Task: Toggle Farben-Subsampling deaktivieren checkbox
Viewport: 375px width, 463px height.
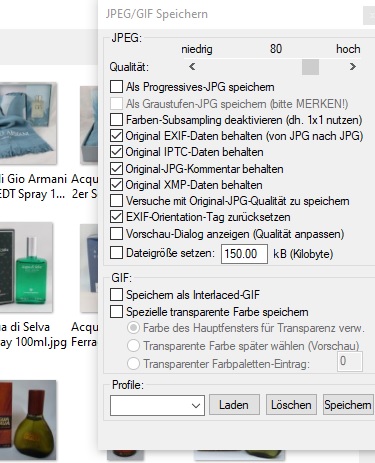Action: tap(116, 119)
